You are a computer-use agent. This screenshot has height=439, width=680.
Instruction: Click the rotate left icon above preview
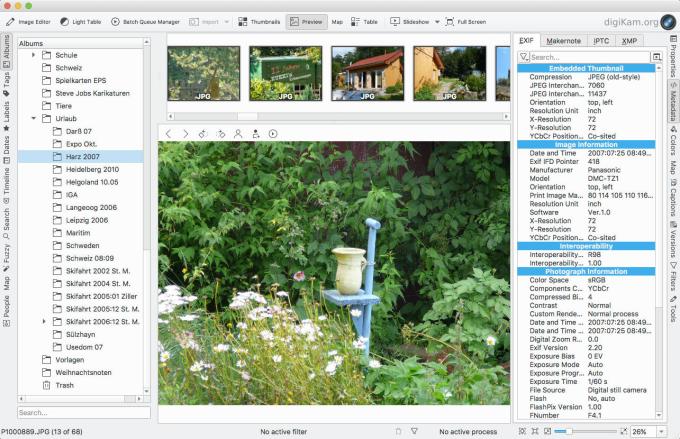click(x=203, y=134)
